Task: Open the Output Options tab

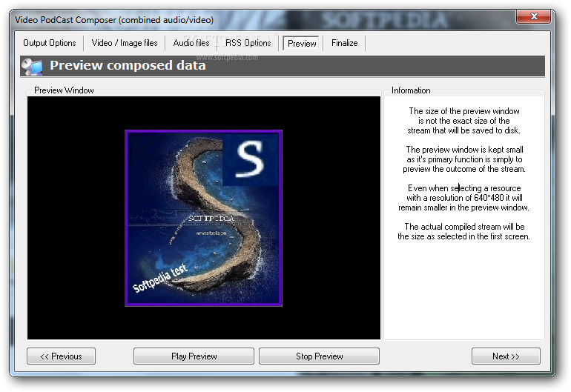Action: tap(50, 43)
